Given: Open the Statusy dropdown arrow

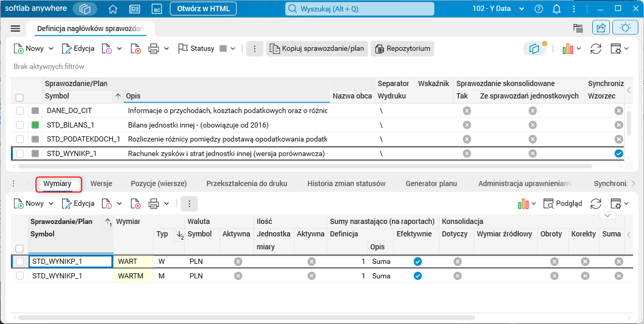Looking at the screenshot, I should 233,48.
